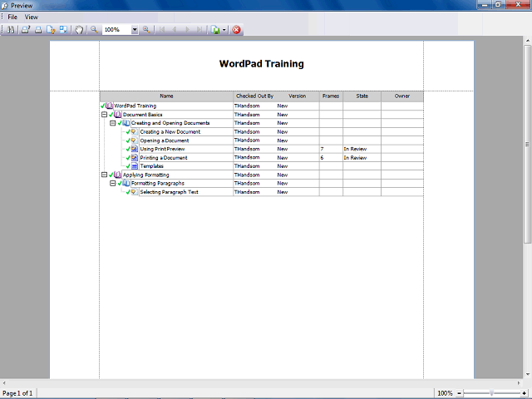
Task: Open the File menu
Action: (12, 17)
